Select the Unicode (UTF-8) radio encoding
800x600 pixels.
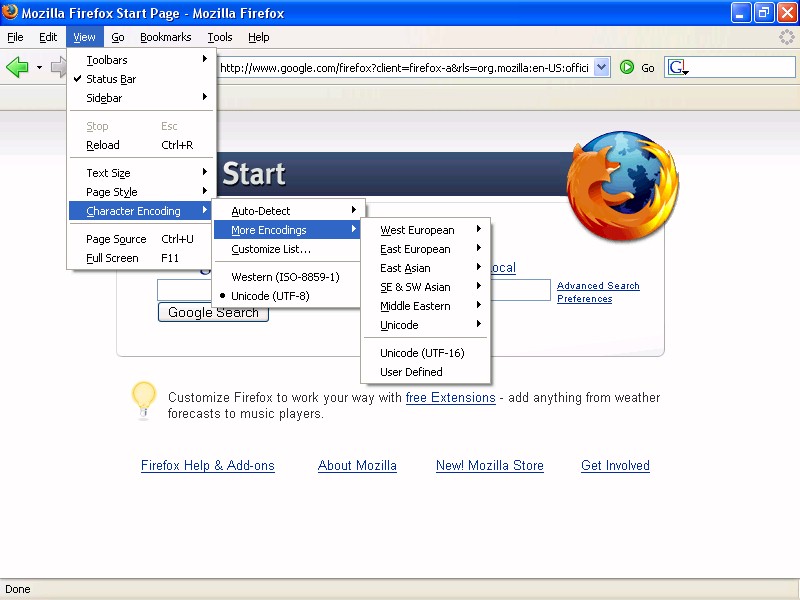(x=287, y=296)
